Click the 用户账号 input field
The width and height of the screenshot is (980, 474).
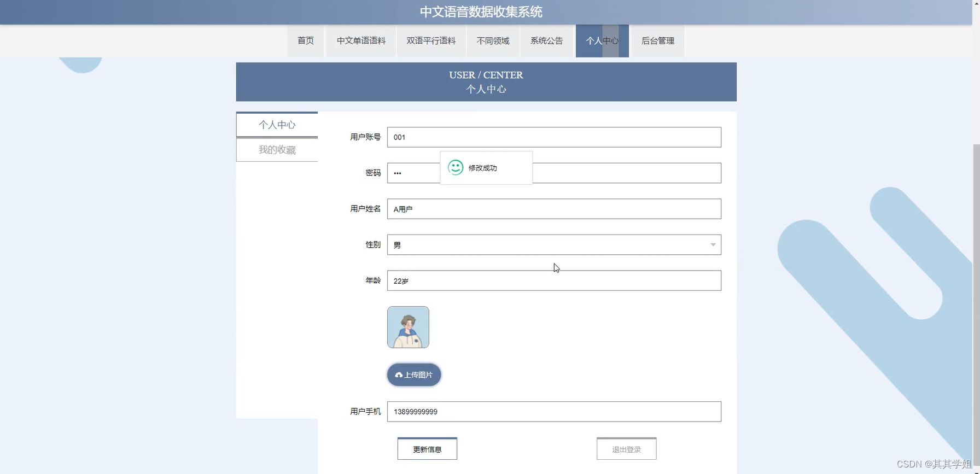point(554,137)
